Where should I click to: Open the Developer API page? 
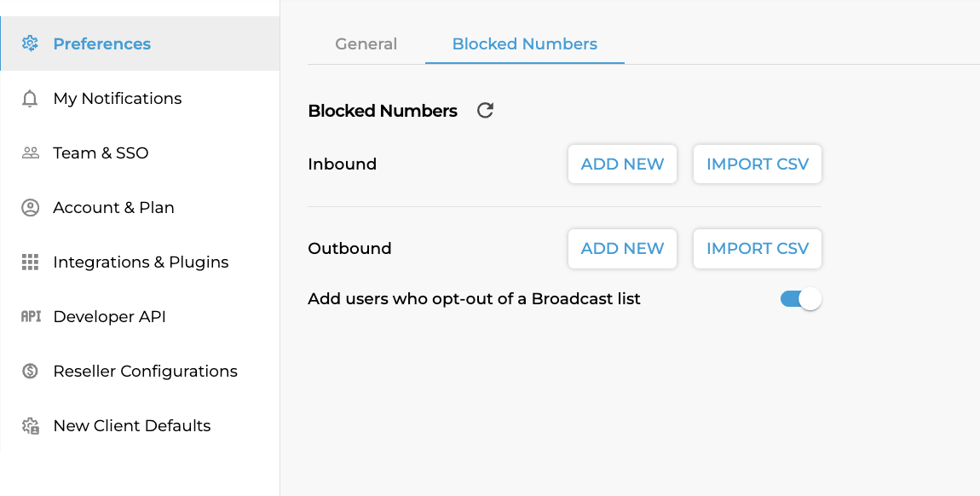pyautogui.click(x=140, y=317)
